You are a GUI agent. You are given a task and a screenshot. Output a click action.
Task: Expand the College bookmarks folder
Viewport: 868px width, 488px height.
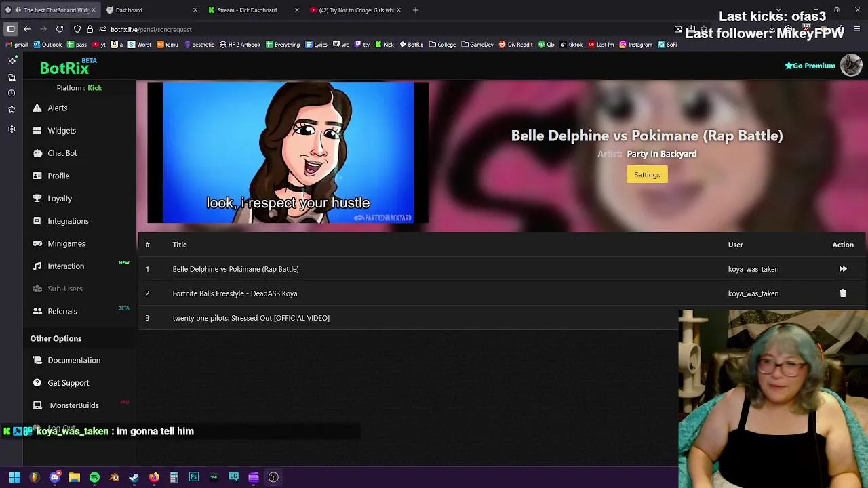pos(442,45)
